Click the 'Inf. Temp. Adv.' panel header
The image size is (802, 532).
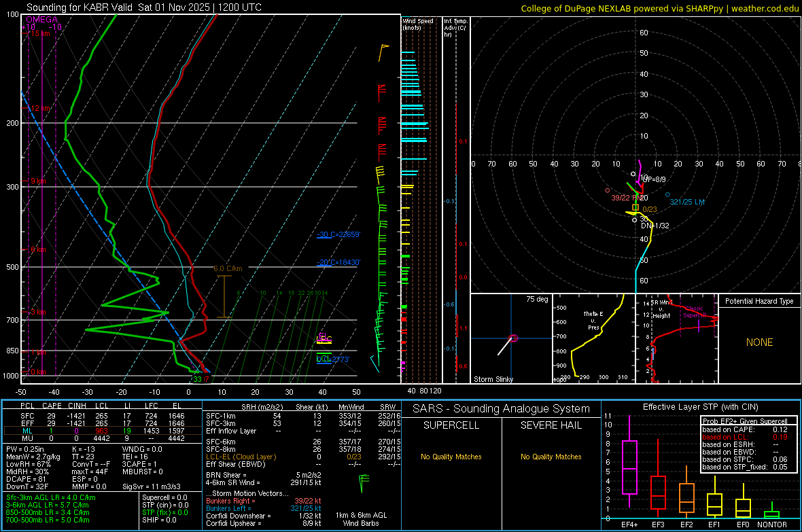coord(456,28)
